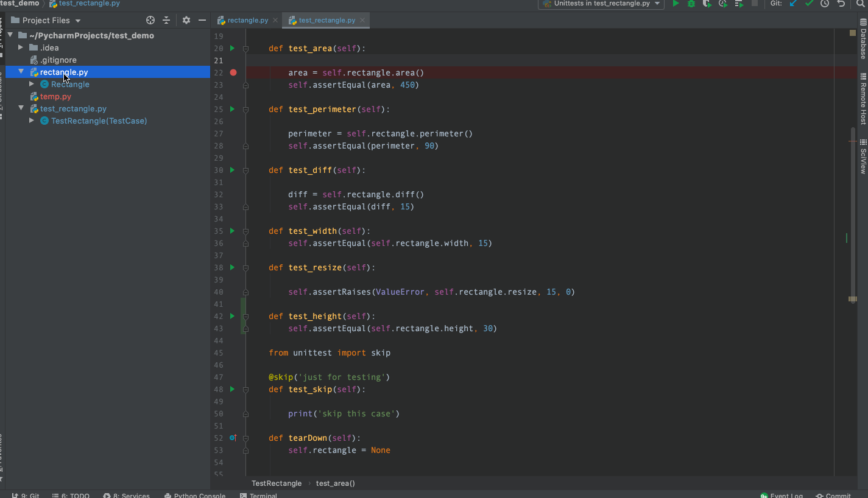Collapse the test_demo project root
Image resolution: width=868 pixels, height=498 pixels.
tap(11, 35)
